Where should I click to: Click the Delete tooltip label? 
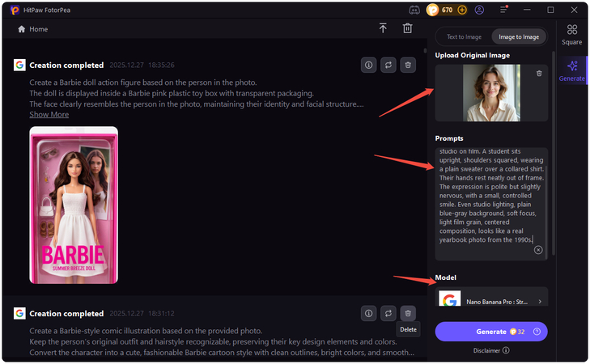coord(408,329)
